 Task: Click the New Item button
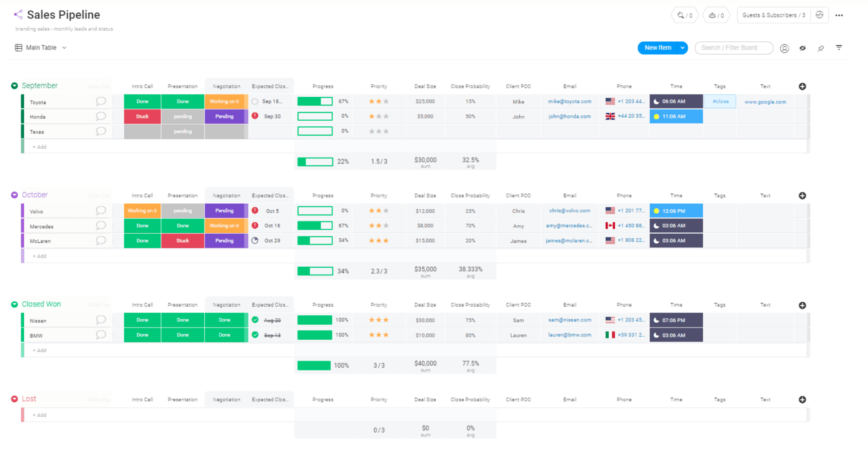tap(657, 48)
